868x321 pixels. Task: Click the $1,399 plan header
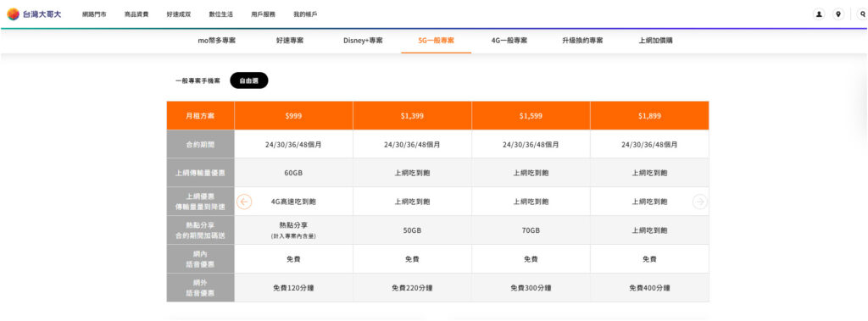[x=412, y=116]
